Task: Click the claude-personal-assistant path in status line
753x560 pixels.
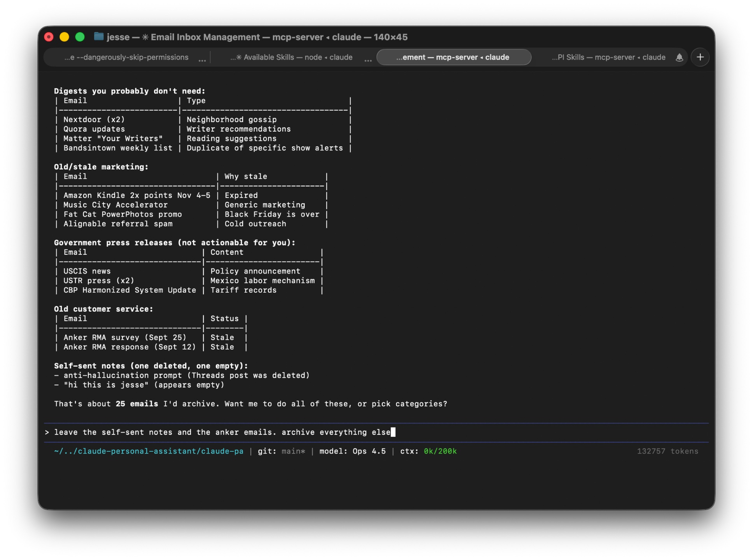Action: (149, 451)
